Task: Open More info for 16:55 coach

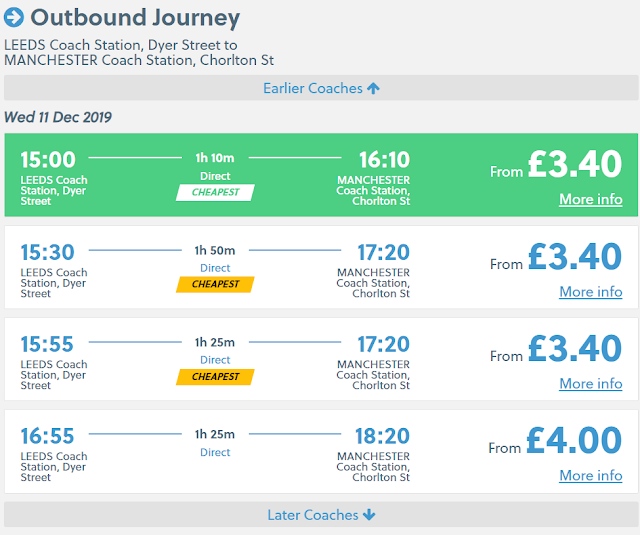Action: (590, 476)
